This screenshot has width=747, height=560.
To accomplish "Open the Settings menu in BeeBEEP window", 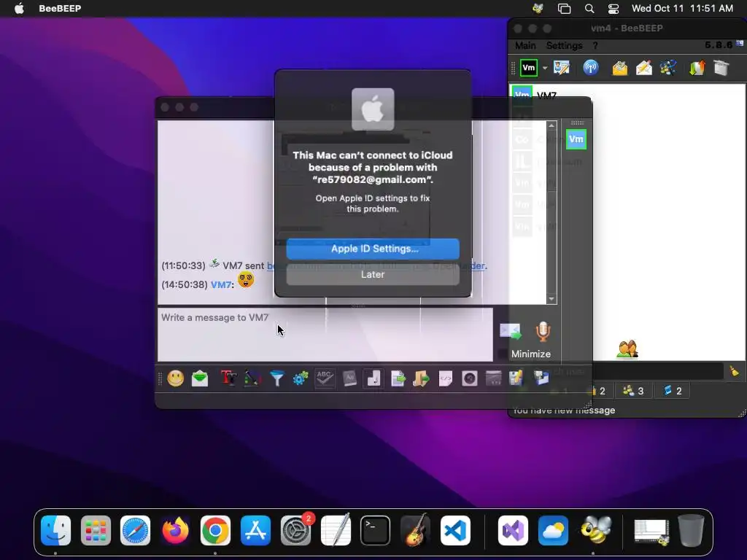I will click(564, 46).
